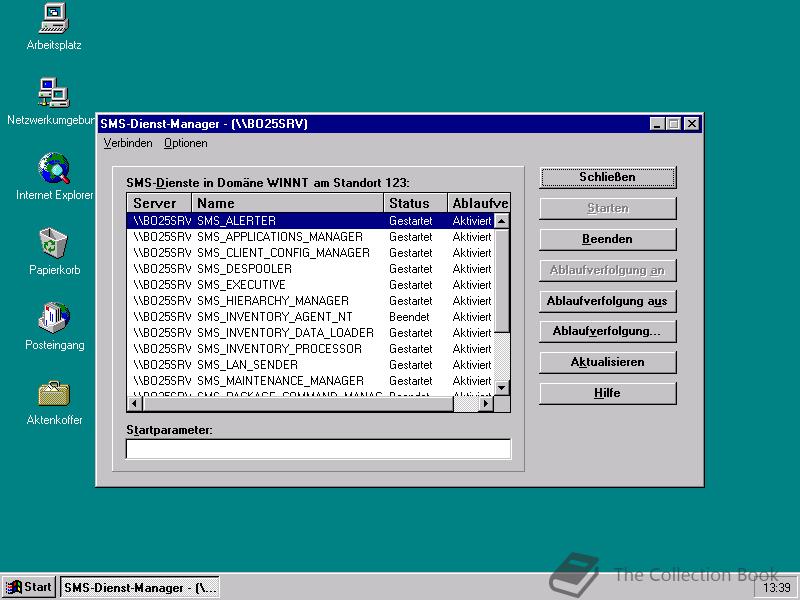800x600 pixels.
Task: Select the SMS_INVENTORY_DATA_LOADER row
Action: pos(310,333)
